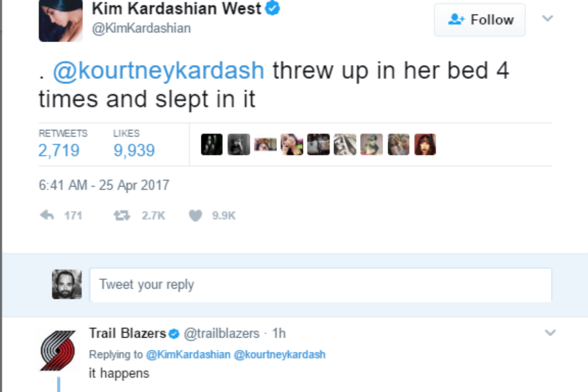
Task: Open @KimKardashian in the Replying to line
Action: (x=188, y=354)
